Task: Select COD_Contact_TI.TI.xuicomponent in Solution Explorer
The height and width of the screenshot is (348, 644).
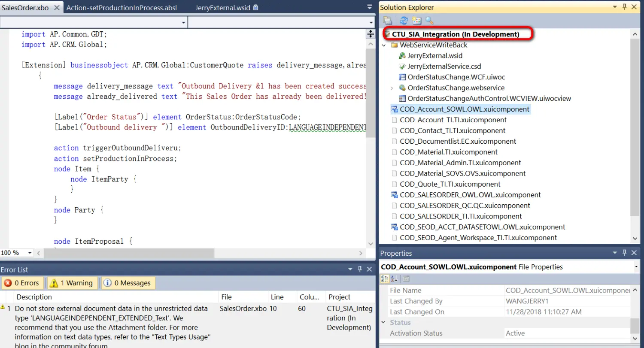Action: [453, 131]
